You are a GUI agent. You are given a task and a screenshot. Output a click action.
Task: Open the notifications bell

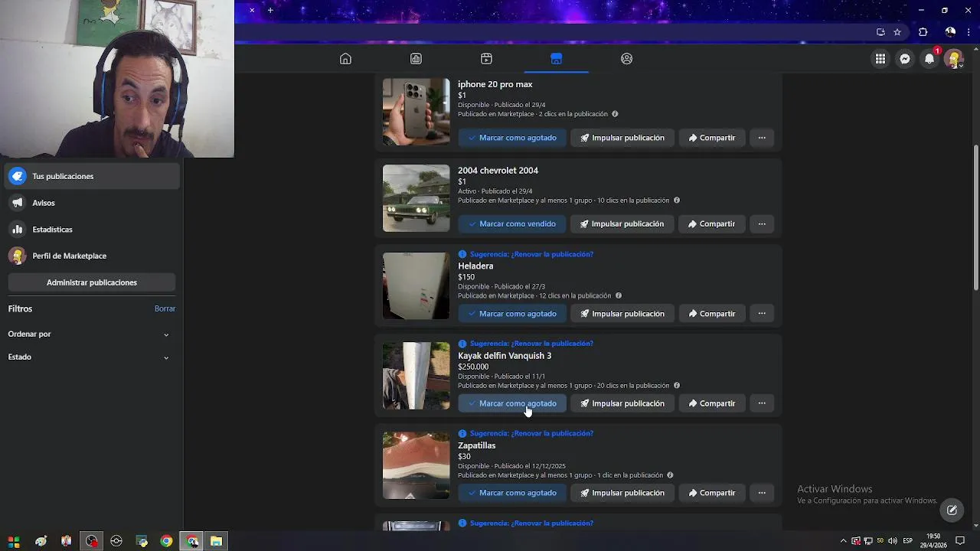929,59
